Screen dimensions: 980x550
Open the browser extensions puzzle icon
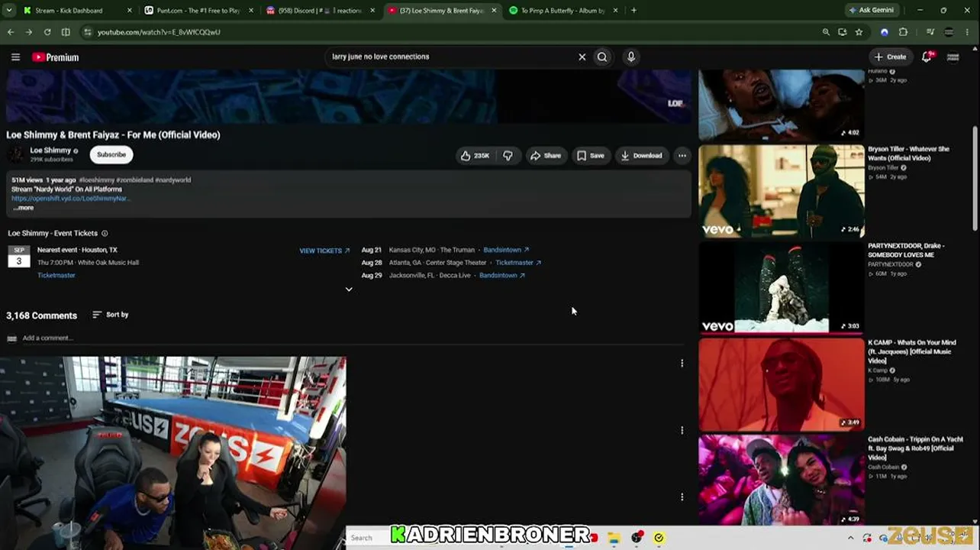tap(903, 32)
